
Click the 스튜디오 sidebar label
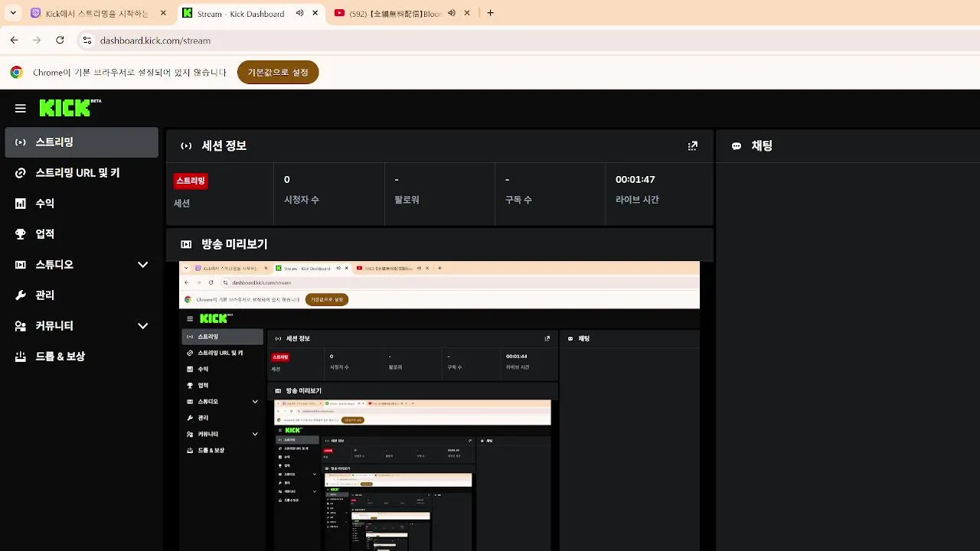pyautogui.click(x=54, y=265)
